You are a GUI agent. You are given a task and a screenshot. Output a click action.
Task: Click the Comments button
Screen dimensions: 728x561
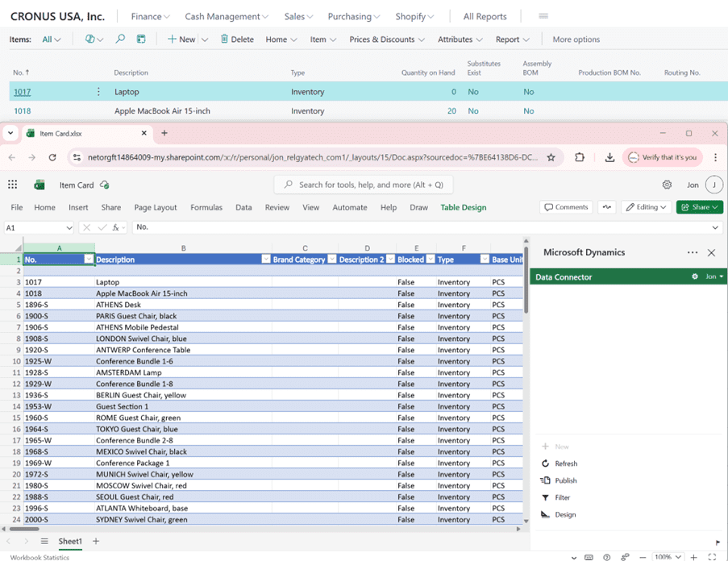coord(566,207)
